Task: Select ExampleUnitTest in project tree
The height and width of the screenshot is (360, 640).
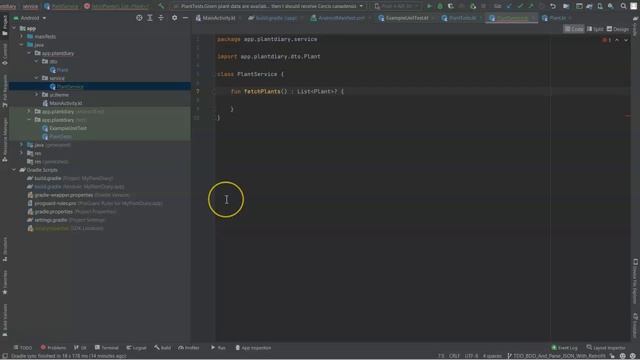Action: point(64,128)
